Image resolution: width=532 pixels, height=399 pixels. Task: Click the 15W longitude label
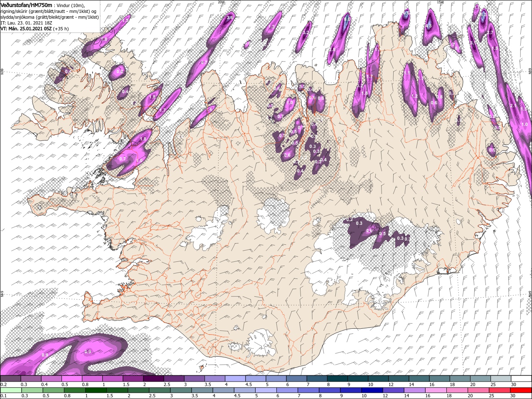(x=440, y=2)
